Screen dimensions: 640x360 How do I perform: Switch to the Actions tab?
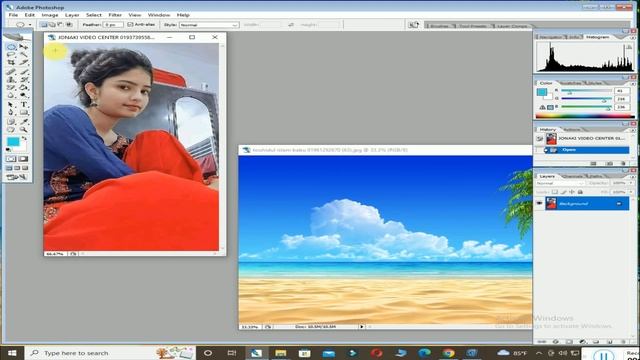point(571,130)
